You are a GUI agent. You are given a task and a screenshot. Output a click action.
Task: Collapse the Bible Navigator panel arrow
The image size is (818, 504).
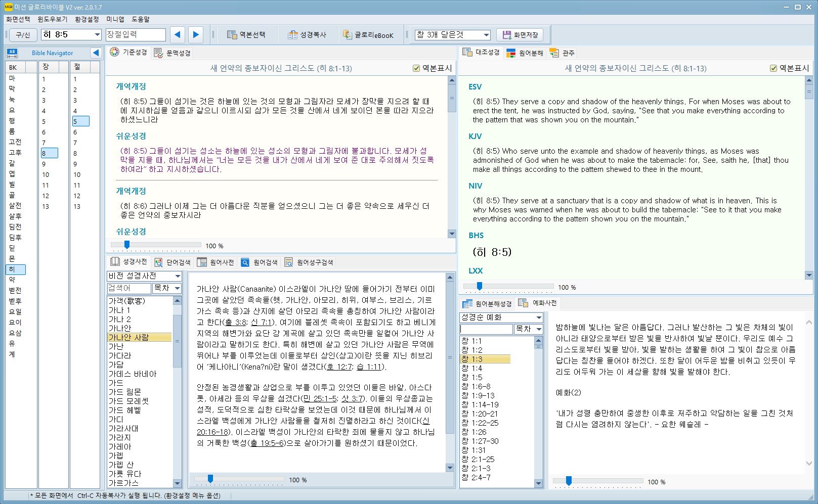[x=96, y=53]
